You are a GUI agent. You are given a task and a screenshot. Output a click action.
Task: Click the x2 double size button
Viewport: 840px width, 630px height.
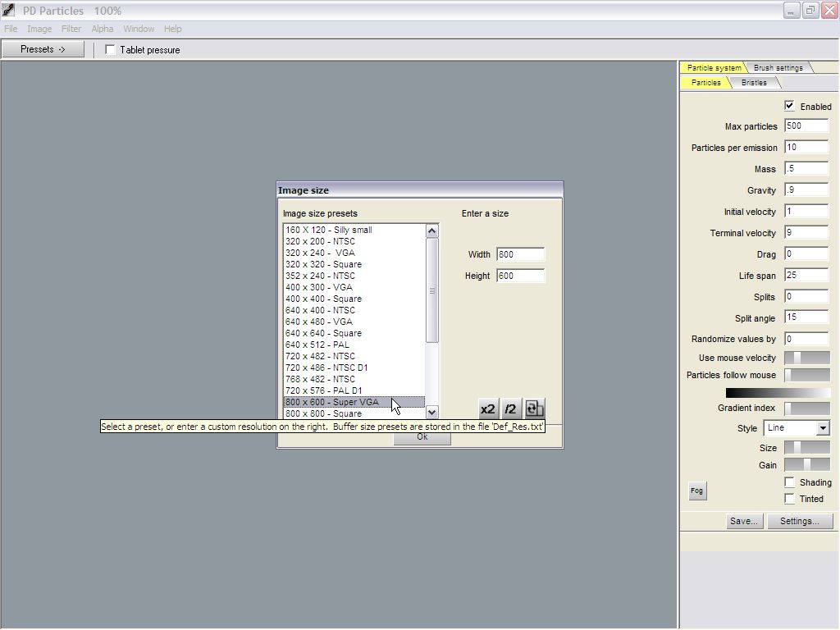click(488, 409)
